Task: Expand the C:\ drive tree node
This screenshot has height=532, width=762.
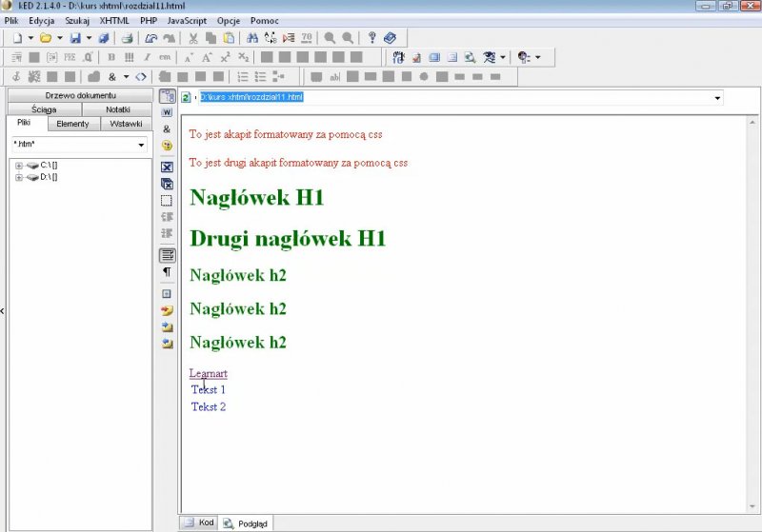Action: tap(19, 166)
